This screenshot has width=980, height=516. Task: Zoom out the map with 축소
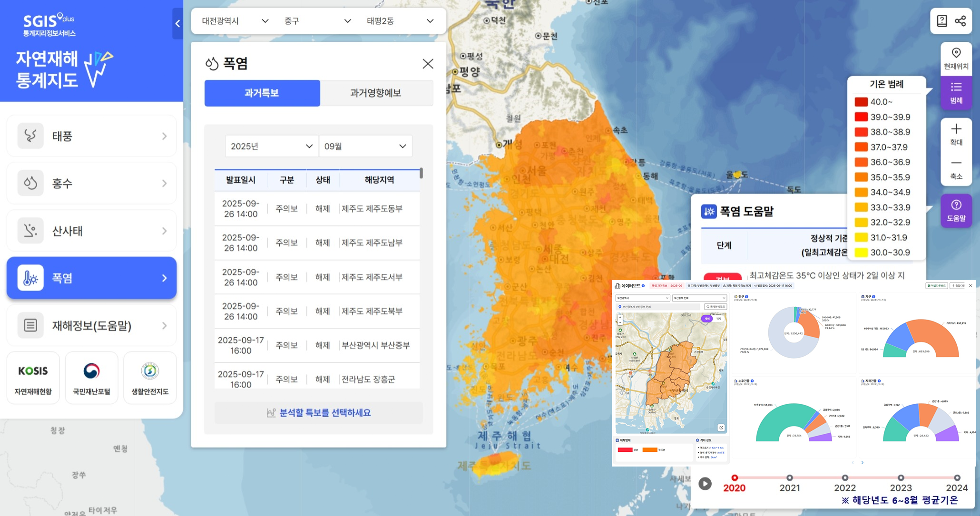pos(956,168)
